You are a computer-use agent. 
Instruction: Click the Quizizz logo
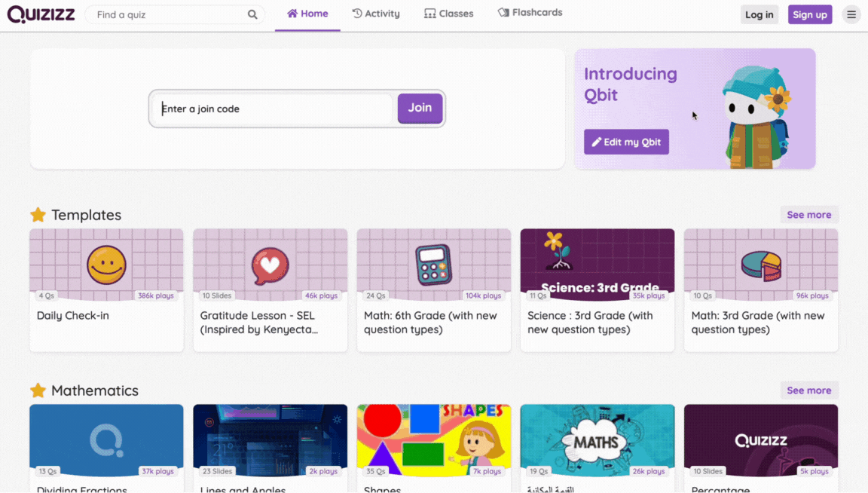pos(41,14)
